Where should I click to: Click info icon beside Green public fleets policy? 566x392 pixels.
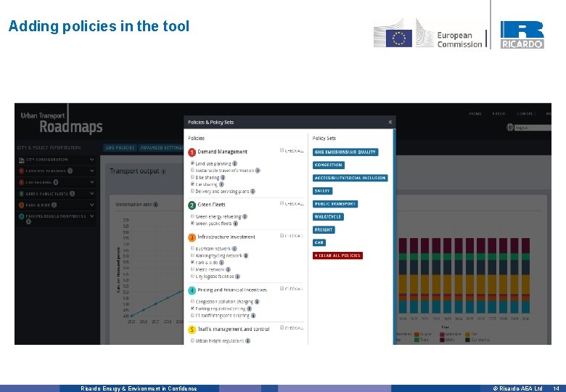click(235, 224)
